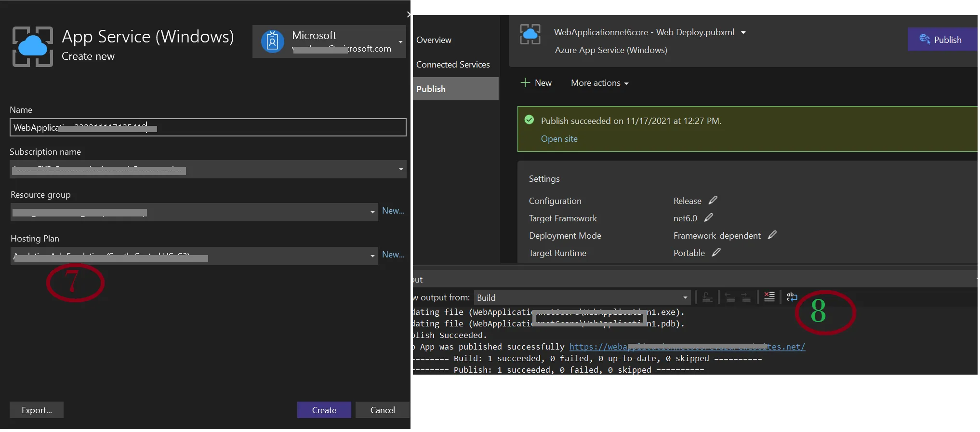The width and height of the screenshot is (980, 432).
Task: Select the Publish tab in sidebar
Action: pos(455,89)
